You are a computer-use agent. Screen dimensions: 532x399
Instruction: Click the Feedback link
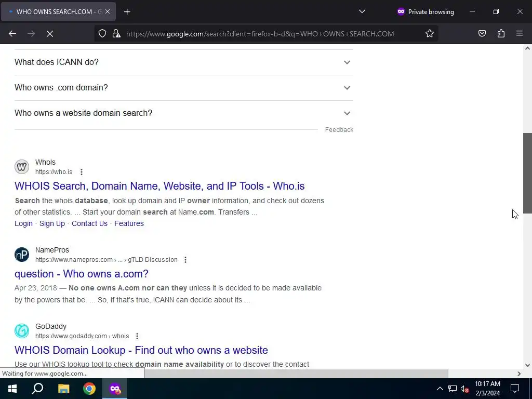339,129
